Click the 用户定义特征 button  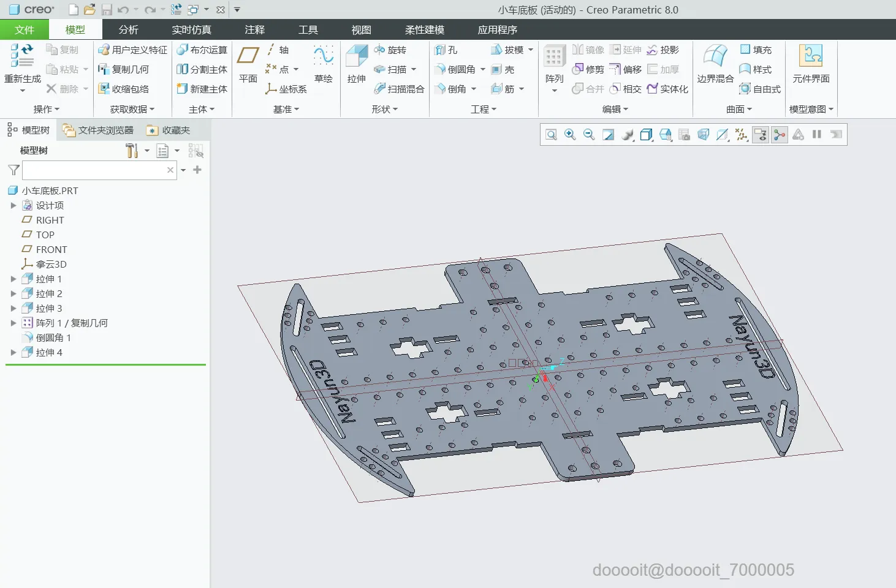[133, 50]
